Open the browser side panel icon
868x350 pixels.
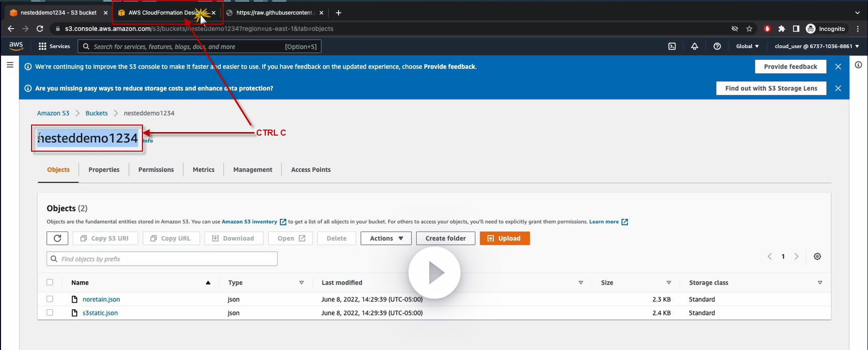(796, 29)
